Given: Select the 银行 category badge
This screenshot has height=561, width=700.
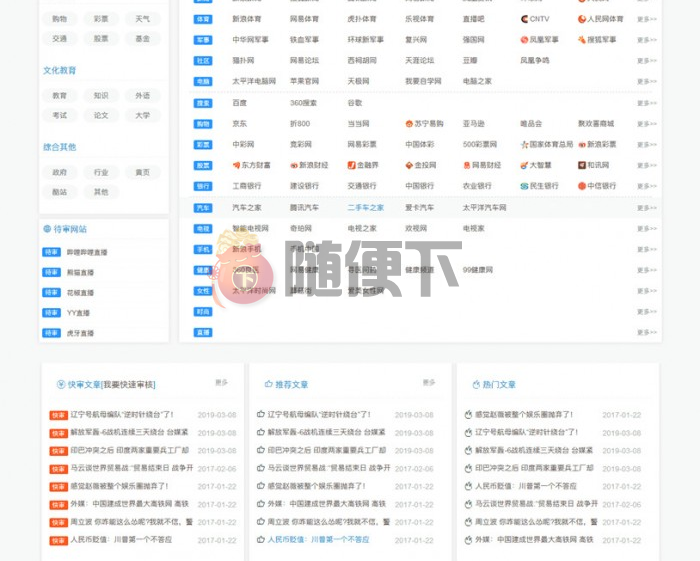Looking at the screenshot, I should point(203,186).
